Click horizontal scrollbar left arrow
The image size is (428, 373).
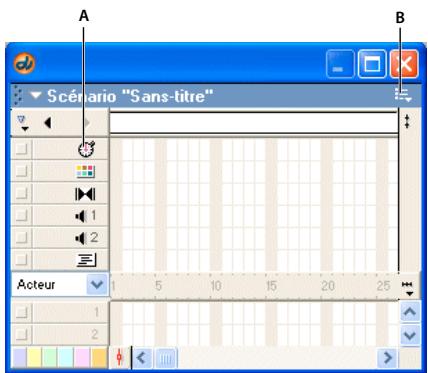click(142, 358)
